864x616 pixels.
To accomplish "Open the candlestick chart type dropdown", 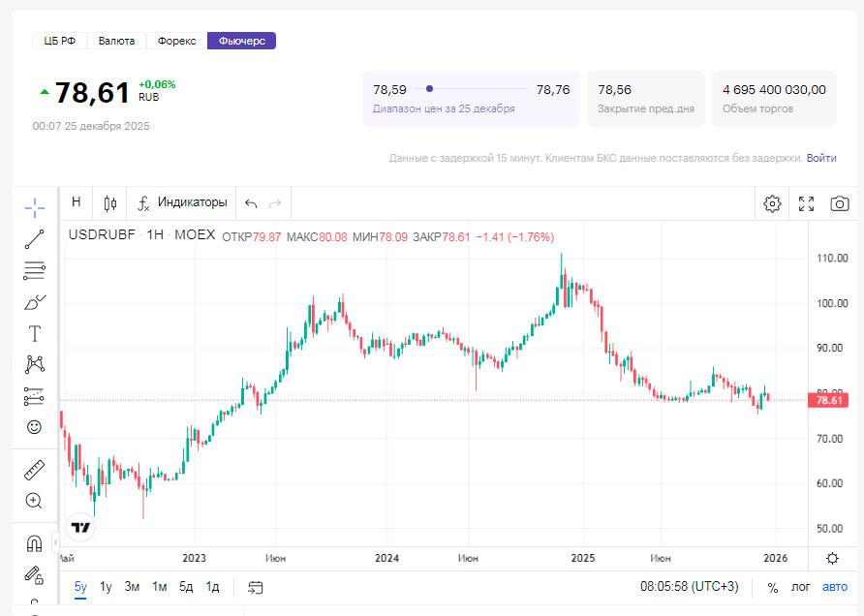I will 110,203.
